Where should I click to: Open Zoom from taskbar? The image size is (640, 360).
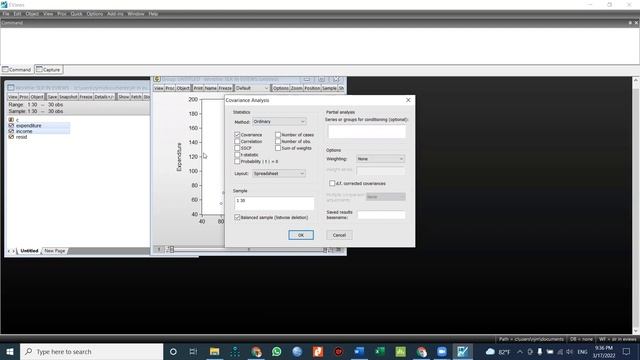click(x=442, y=351)
